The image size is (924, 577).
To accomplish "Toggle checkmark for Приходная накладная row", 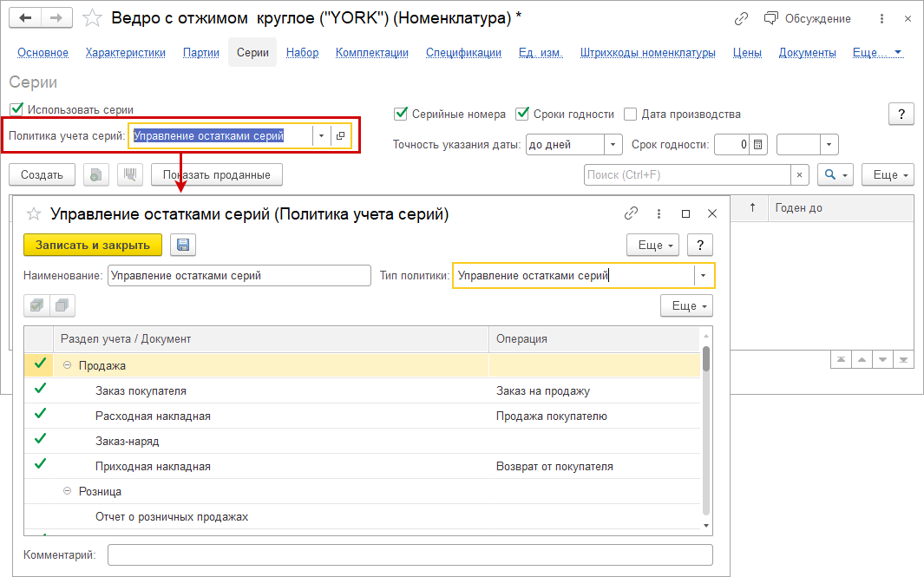I will click(x=40, y=465).
